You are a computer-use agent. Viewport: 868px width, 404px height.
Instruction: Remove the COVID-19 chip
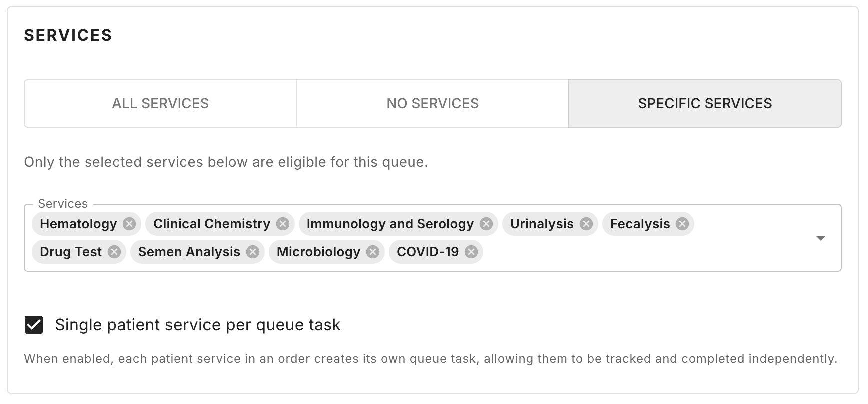[x=471, y=252]
